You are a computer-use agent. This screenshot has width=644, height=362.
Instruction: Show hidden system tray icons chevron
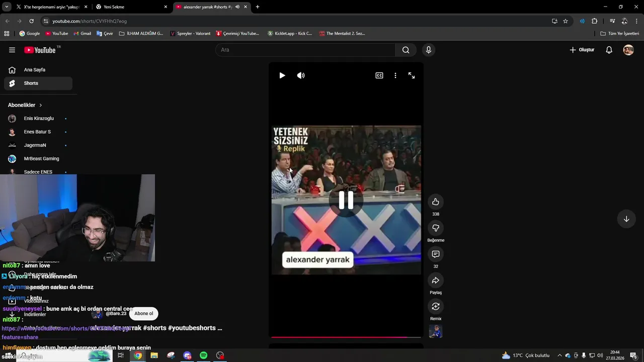pyautogui.click(x=559, y=355)
